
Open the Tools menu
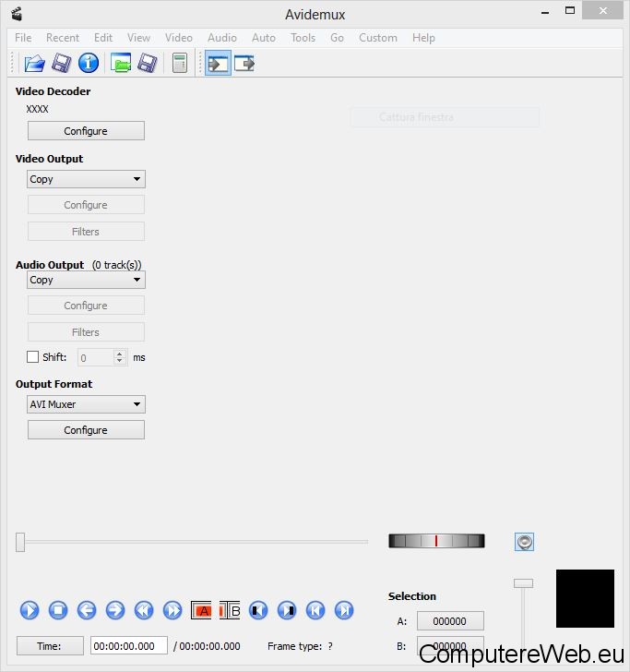coord(303,38)
